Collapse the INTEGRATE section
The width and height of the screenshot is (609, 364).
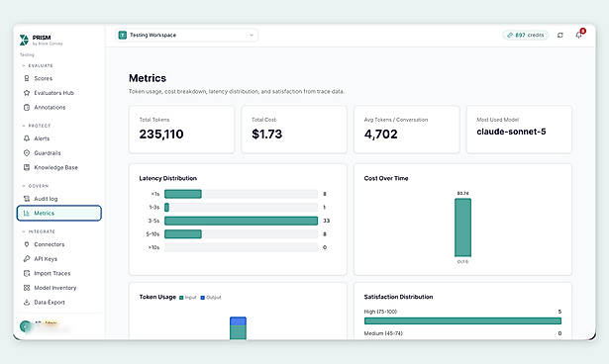pos(39,231)
